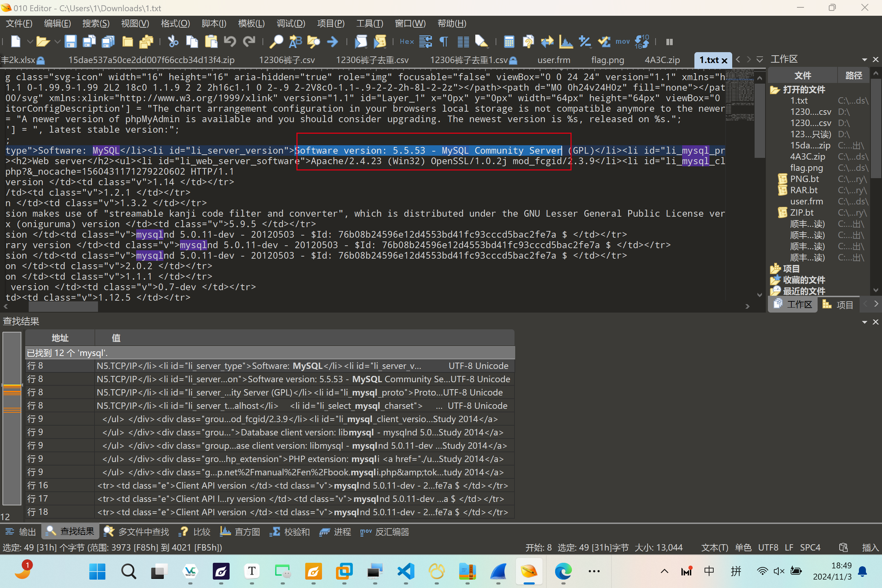The image size is (882, 588).
Task: Open the Histogram chart icon
Action: pos(566,42)
